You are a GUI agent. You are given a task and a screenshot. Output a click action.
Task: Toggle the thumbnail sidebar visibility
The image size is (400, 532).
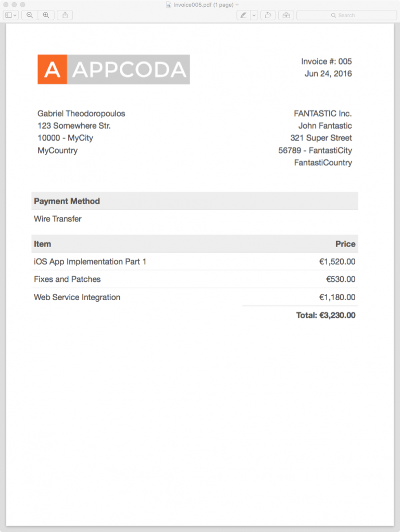7,15
